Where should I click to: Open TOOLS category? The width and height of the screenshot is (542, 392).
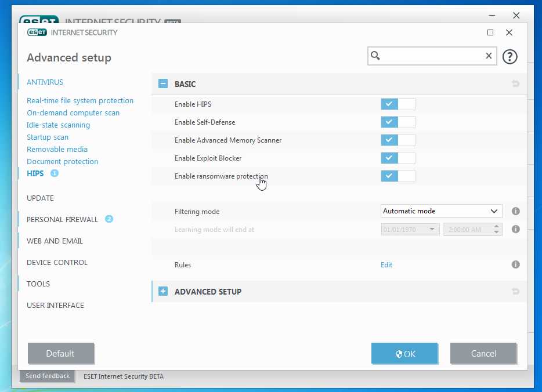click(38, 284)
